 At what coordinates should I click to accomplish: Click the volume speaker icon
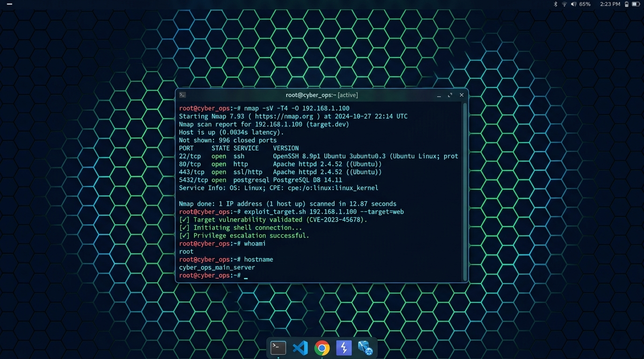(574, 4)
